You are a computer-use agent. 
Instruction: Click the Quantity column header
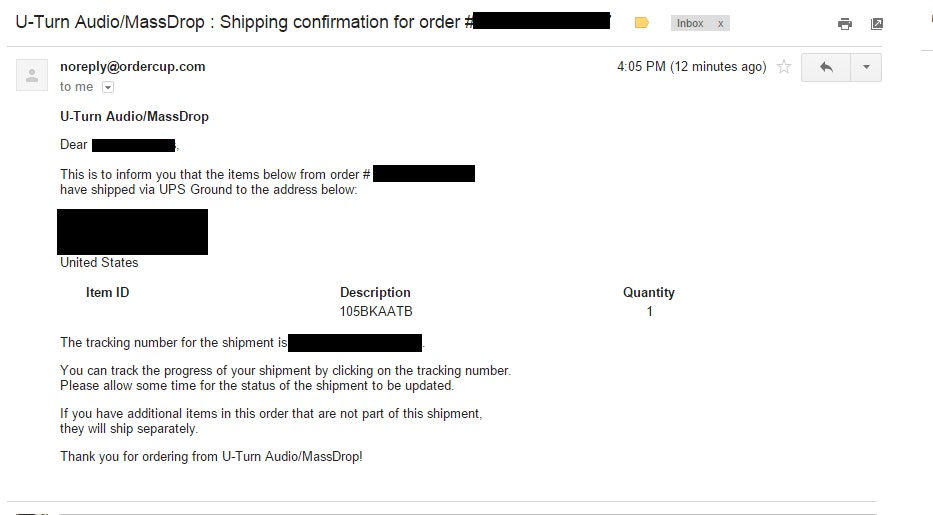tap(649, 293)
